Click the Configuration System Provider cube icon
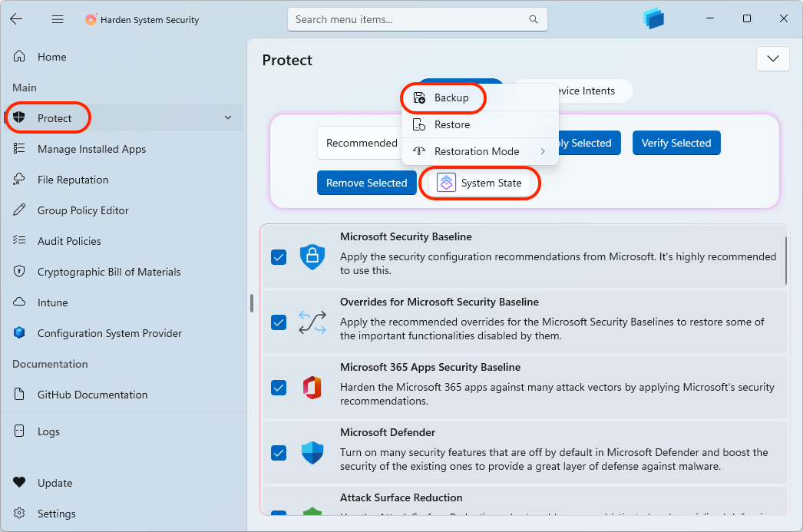 point(19,333)
